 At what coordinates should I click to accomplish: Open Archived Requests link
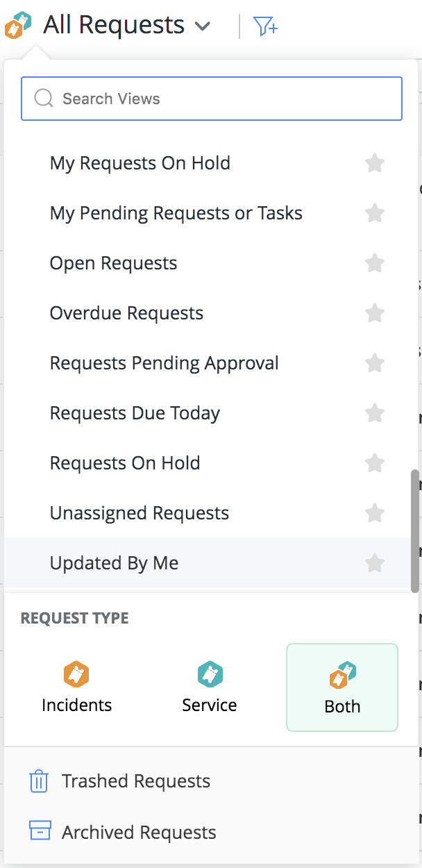coord(139,832)
